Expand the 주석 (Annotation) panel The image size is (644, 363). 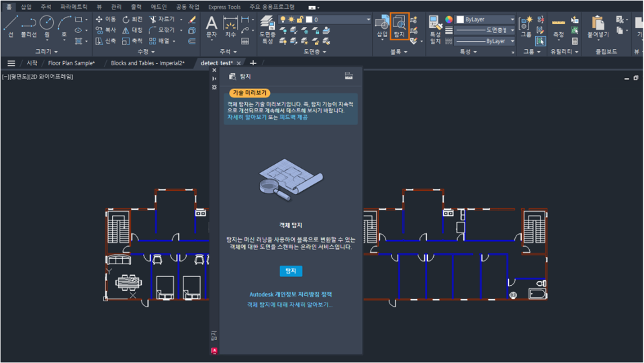click(x=228, y=51)
